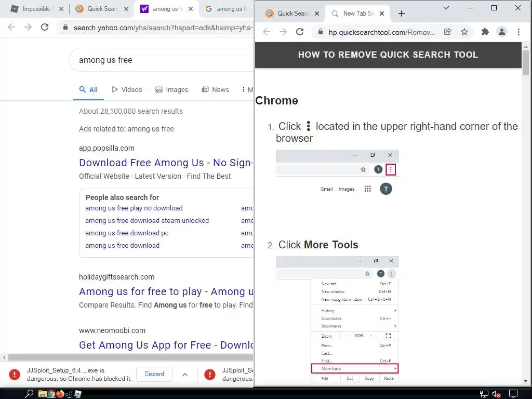Open the notification center icon
The width and height of the screenshot is (532, 399).
point(513,394)
